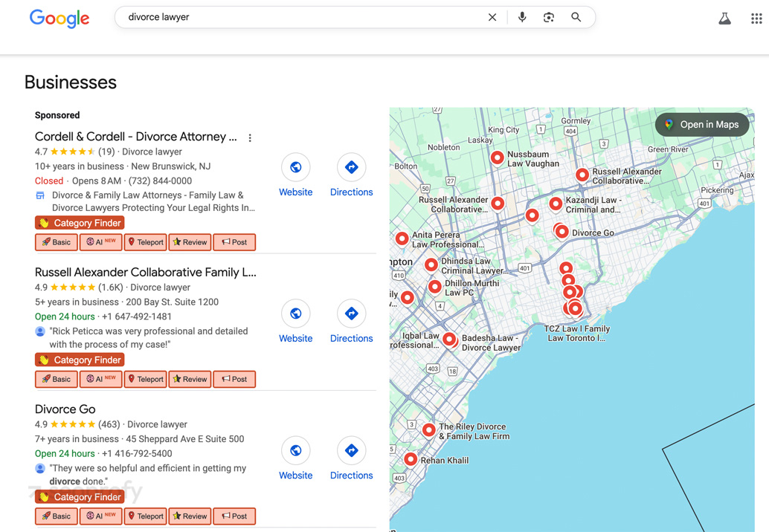Click AI NEW button under Divorce Go
769x532 pixels.
101,516
